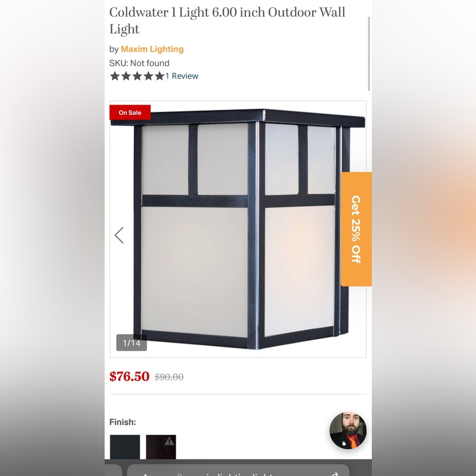Select the black finish swatch
476x476 pixels.
(x=125, y=447)
